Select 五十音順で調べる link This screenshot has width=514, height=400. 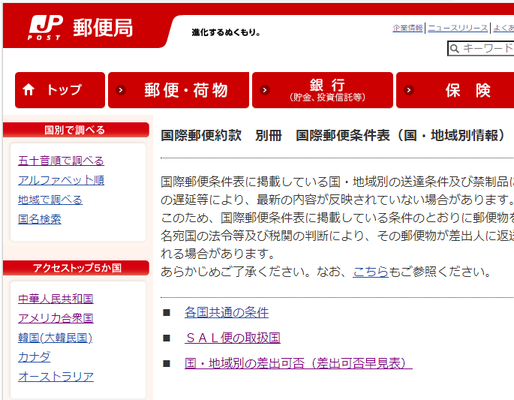tap(61, 161)
